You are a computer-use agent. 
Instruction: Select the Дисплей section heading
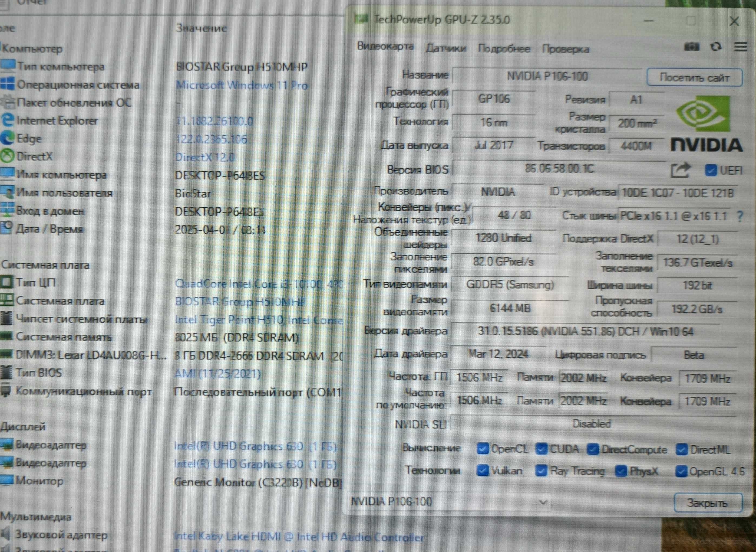coord(23,427)
